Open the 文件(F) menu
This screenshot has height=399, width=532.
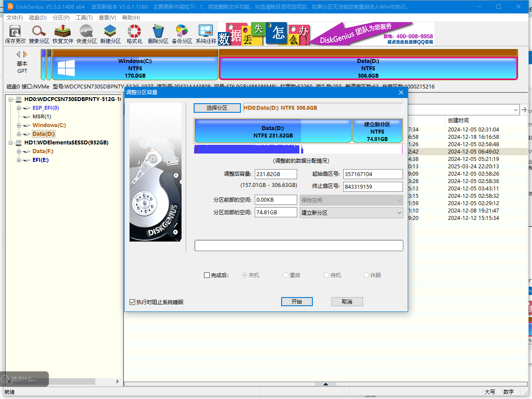(x=15, y=18)
